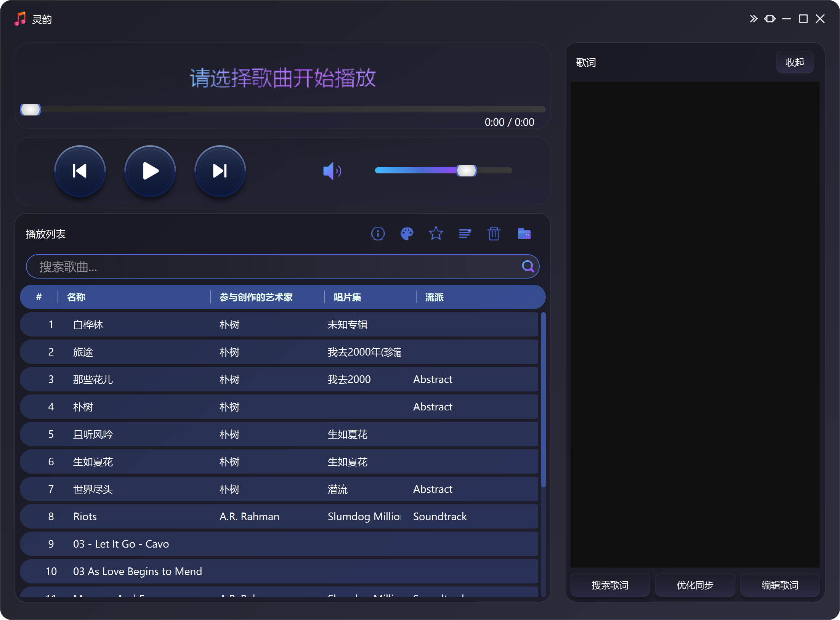Switch focus to the 歌词 panel
This screenshot has width=840, height=620.
point(585,62)
